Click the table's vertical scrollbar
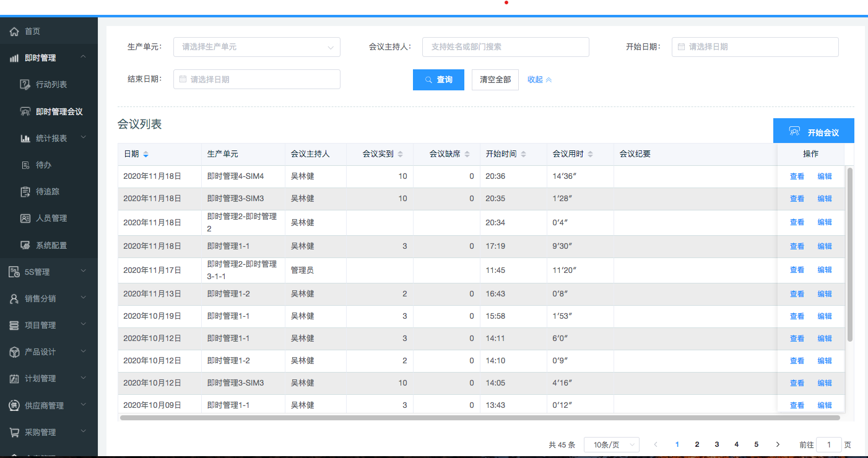The image size is (868, 458). tap(849, 254)
